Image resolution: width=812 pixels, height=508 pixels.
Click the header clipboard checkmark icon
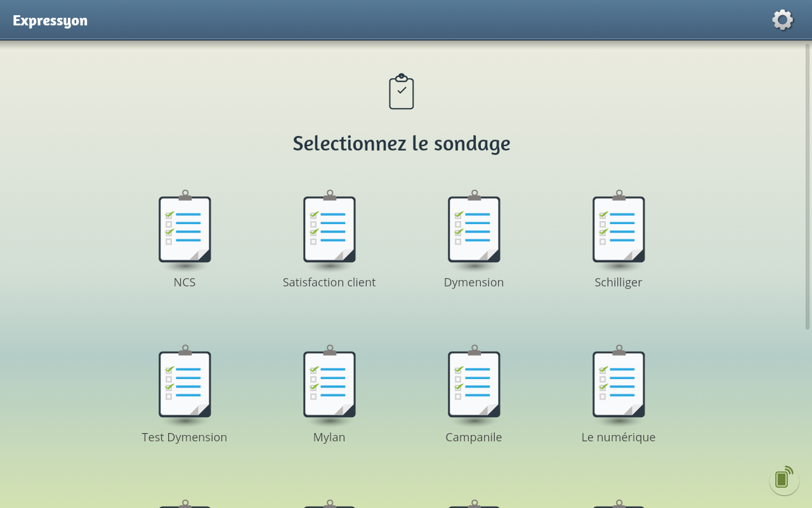402,92
